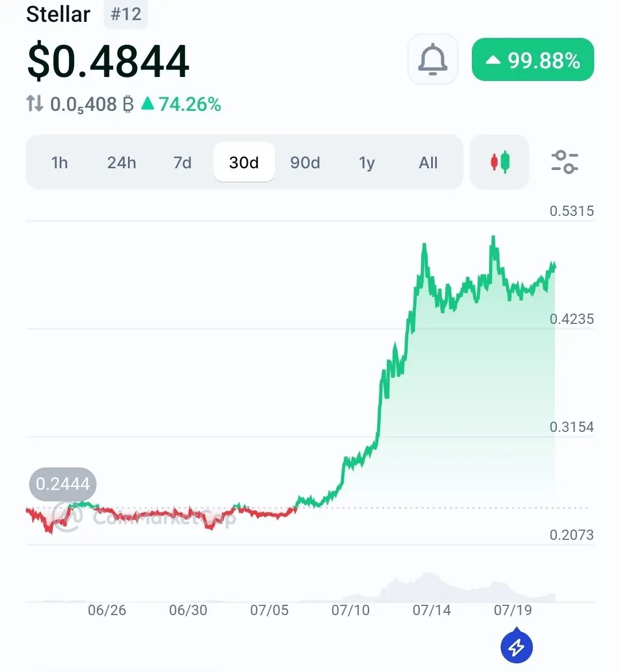Viewport: 620px width, 672px height.
Task: Tap the #12 rank badge
Action: click(126, 14)
